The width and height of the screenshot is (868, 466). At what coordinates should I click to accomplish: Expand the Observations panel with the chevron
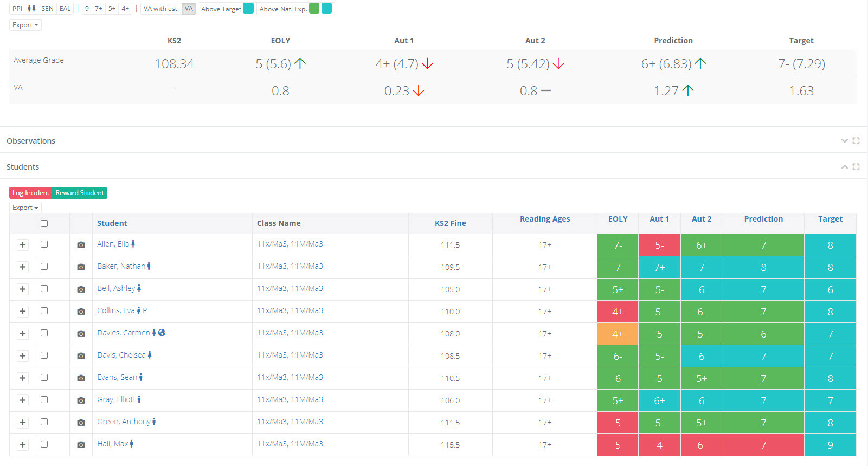844,141
